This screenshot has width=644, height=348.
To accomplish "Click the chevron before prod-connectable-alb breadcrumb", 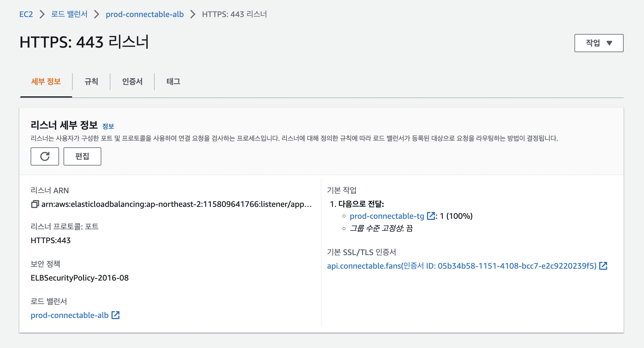I will click(x=96, y=14).
